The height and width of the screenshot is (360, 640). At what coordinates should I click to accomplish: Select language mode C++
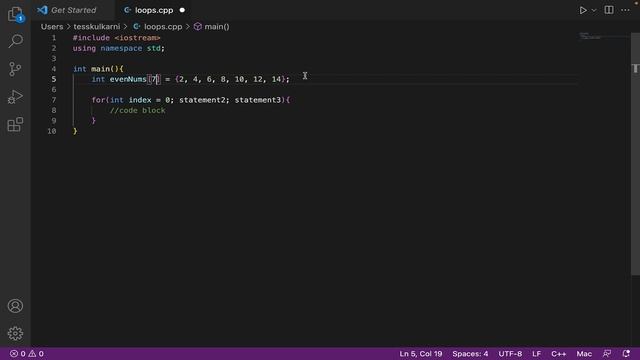[558, 354]
